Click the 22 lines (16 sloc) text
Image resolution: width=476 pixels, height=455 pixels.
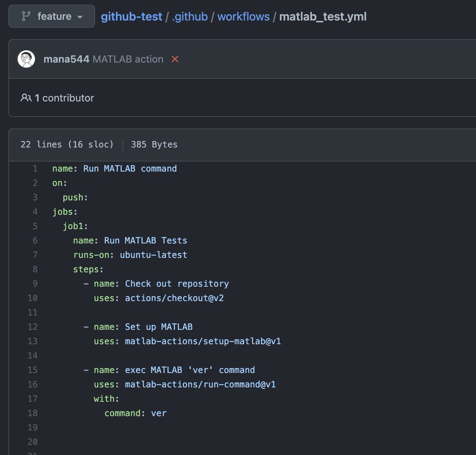[67, 144]
